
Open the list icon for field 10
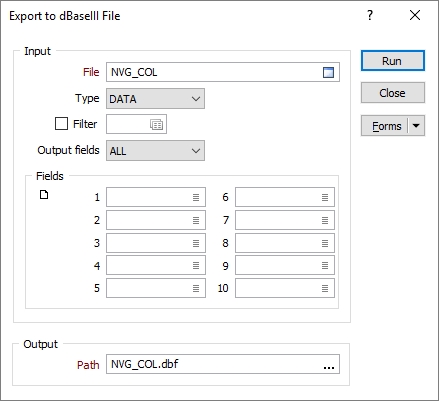(325, 288)
